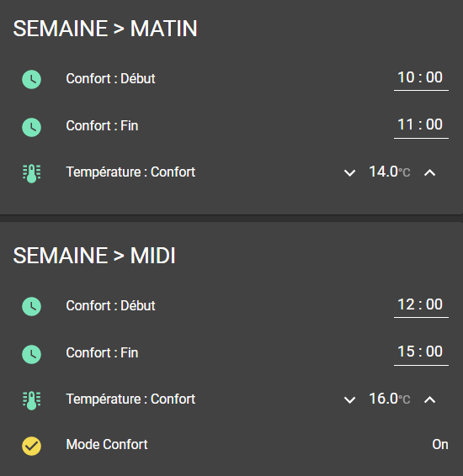463x476 pixels.
Task: Click the yellow checkmark icon for Mode Confort
Action: 32,446
